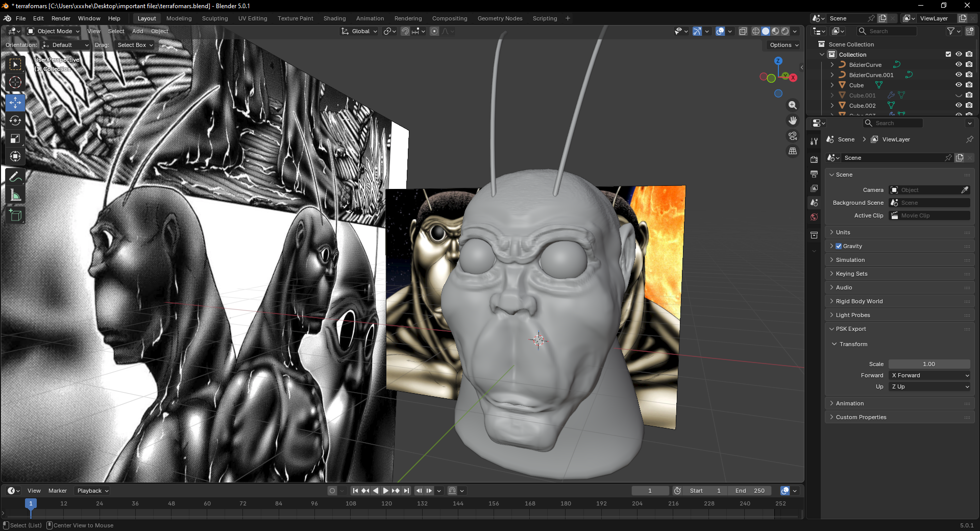980x531 pixels.
Task: Hide Cube.002 using its eye icon
Action: pyautogui.click(x=959, y=106)
